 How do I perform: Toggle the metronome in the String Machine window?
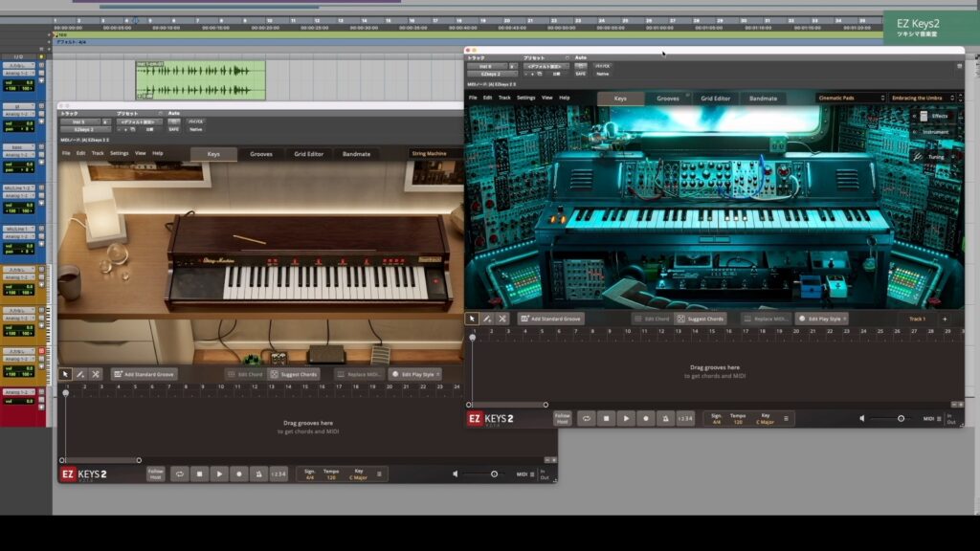(x=257, y=474)
